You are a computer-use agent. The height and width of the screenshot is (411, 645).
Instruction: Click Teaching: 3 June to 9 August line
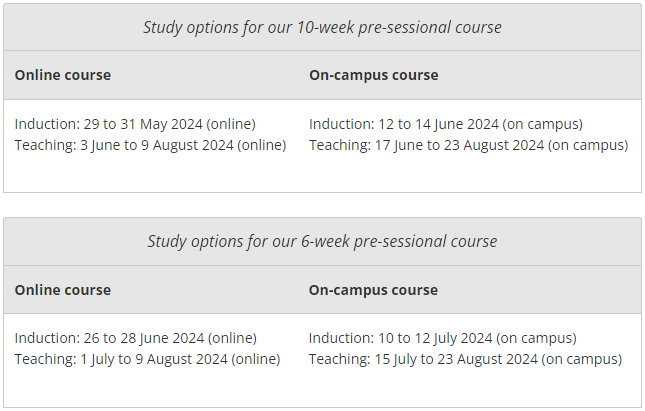(x=150, y=145)
